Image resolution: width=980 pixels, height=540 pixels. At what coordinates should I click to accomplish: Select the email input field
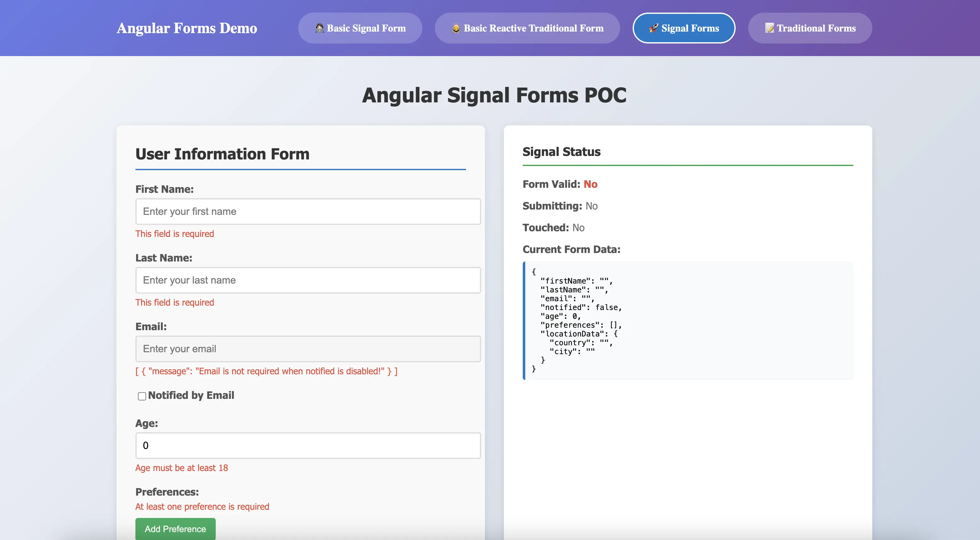coord(308,348)
